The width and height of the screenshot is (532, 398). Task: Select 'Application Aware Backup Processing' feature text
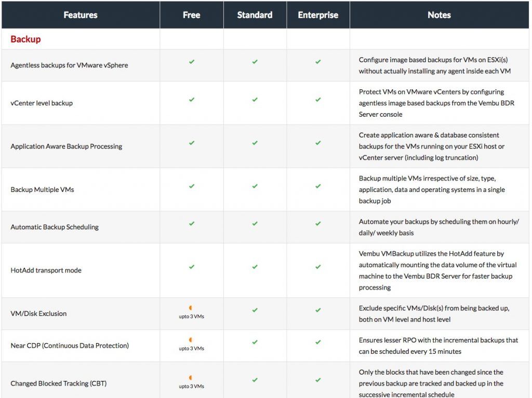[66, 146]
